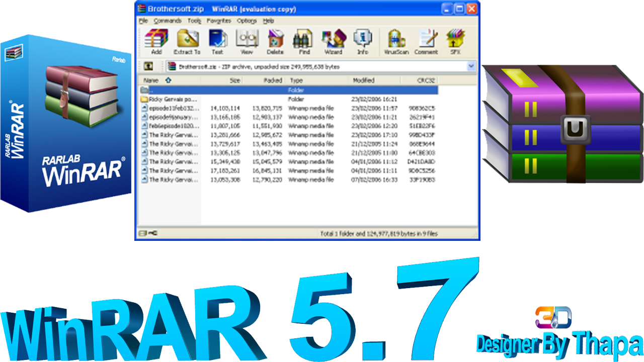The width and height of the screenshot is (644, 362).
Task: Click the status text 'Total 1 folder and...'
Action: tap(379, 234)
